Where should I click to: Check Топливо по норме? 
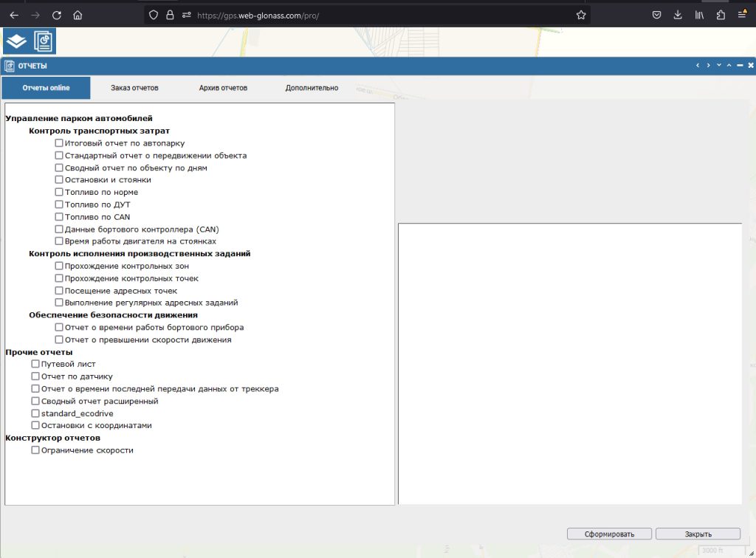click(59, 192)
